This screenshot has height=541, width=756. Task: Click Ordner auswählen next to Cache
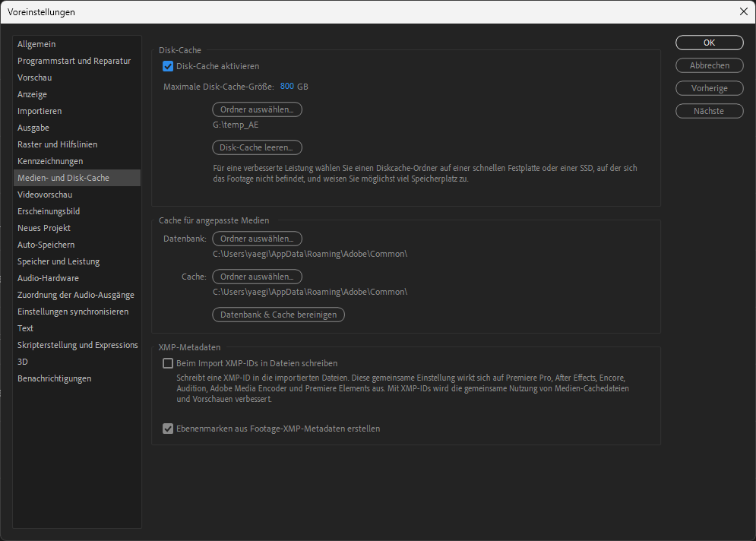[257, 277]
